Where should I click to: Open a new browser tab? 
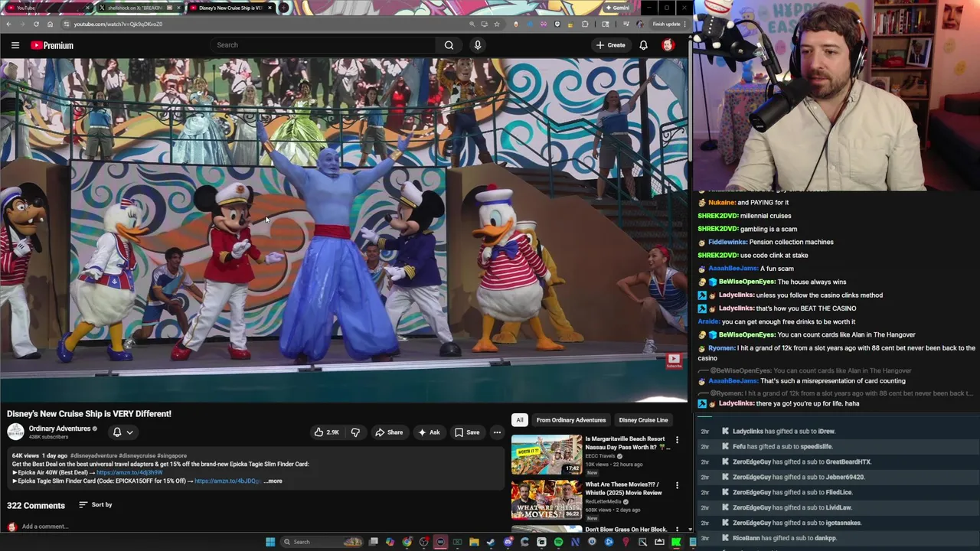click(x=283, y=8)
